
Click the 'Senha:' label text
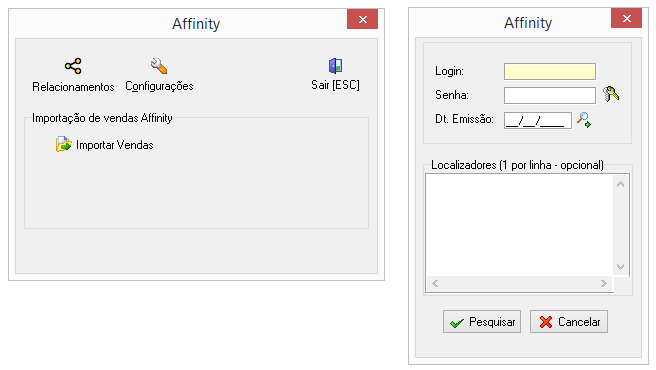pyautogui.click(x=452, y=95)
